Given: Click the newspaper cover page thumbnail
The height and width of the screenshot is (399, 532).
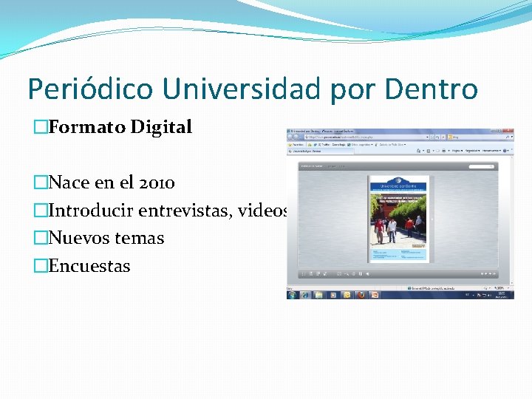Looking at the screenshot, I should [x=399, y=219].
